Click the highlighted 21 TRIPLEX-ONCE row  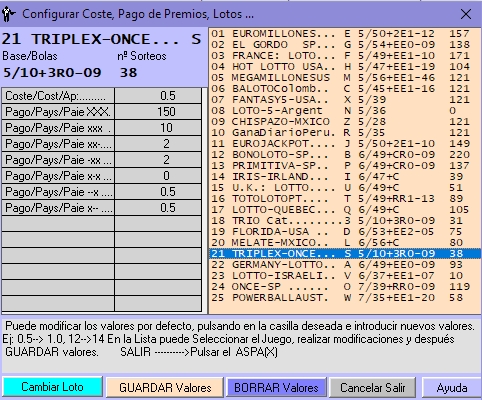coord(345,254)
